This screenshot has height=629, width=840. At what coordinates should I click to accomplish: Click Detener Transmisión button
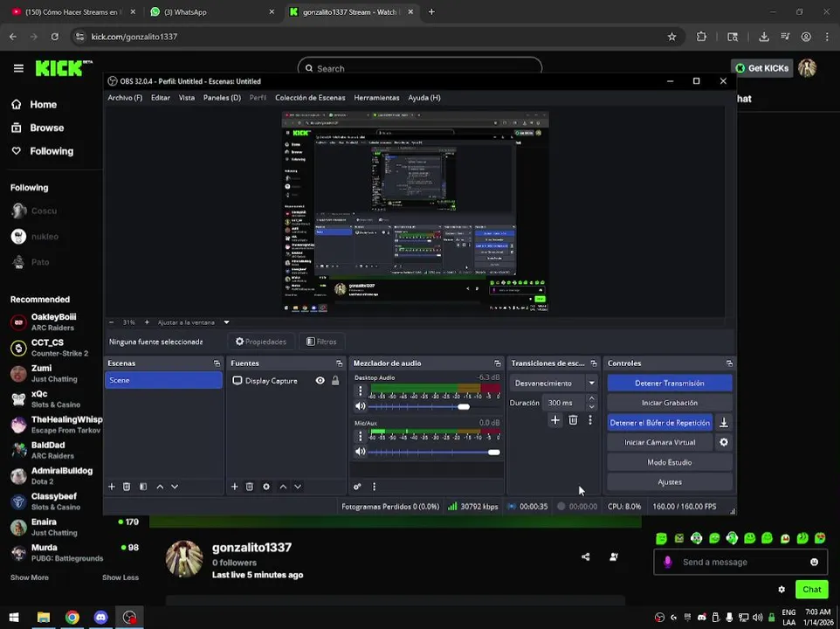[x=670, y=384]
